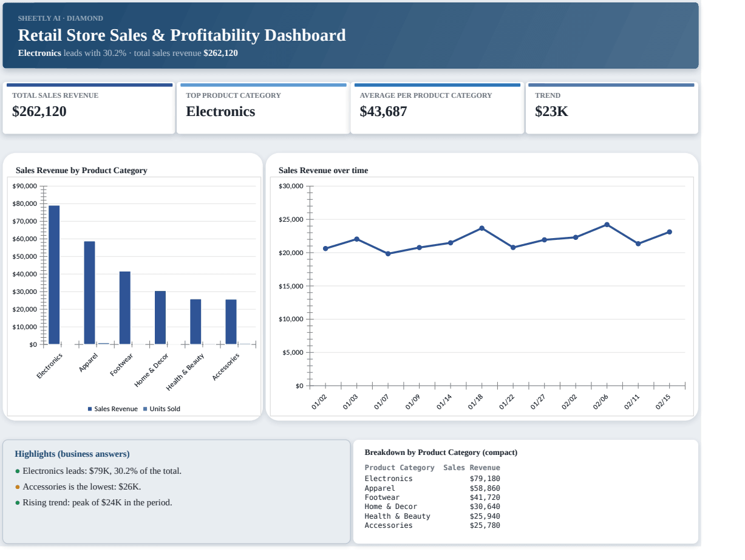Click the line chart point at 02/02
This screenshot has width=745, height=560.
click(576, 237)
